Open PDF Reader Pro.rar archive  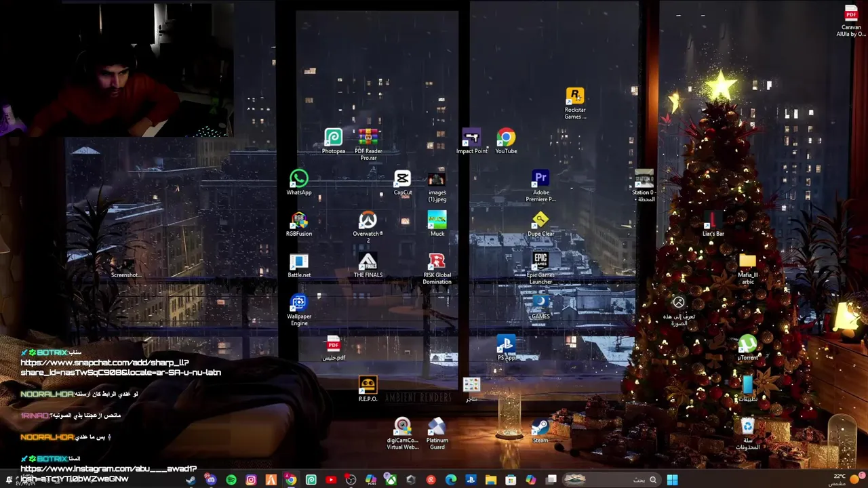pyautogui.click(x=368, y=144)
